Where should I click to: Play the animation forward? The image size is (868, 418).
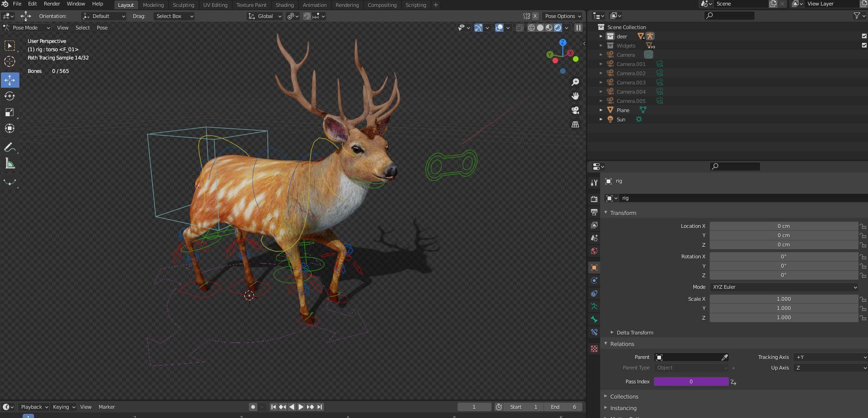point(301,407)
